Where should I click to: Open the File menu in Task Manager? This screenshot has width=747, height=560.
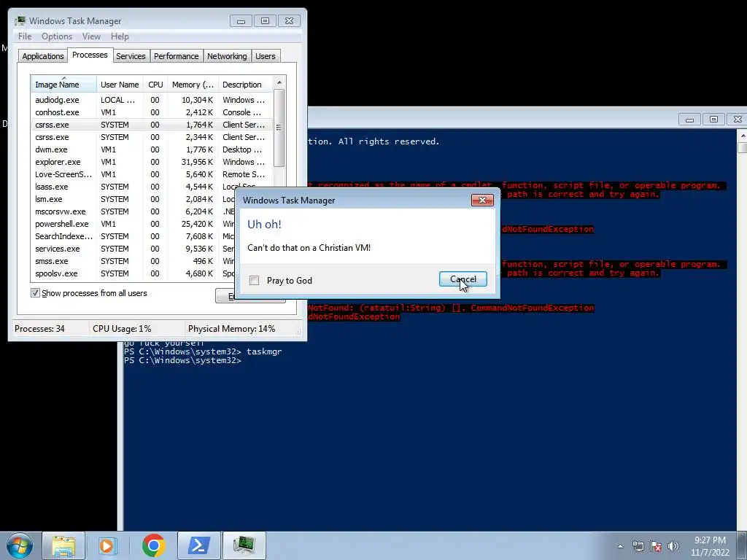click(25, 36)
